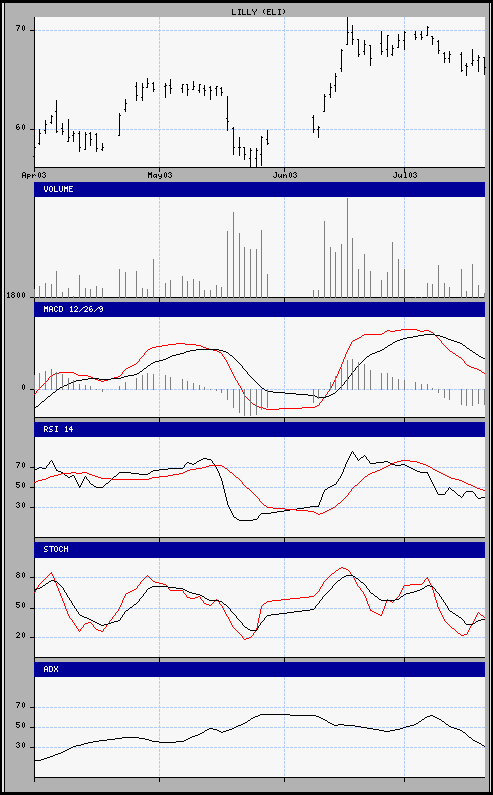Click the STOCH panel header
Screen dimensions: 493x795
point(260,549)
